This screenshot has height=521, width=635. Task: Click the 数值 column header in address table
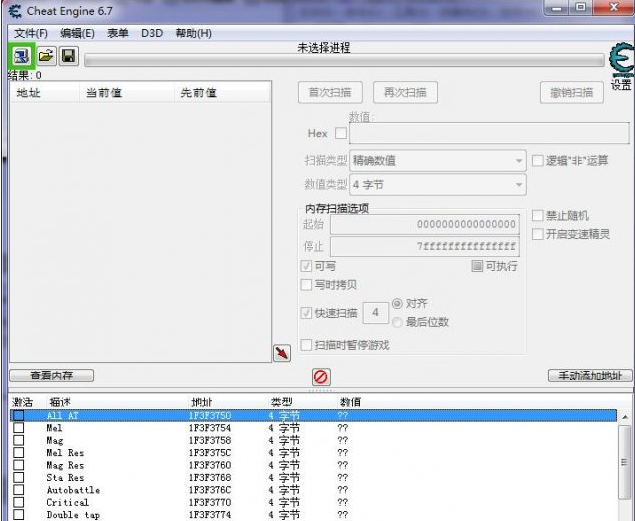click(350, 402)
